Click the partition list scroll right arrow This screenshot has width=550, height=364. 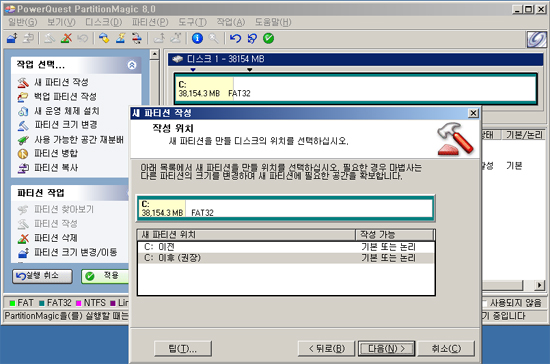[540, 285]
